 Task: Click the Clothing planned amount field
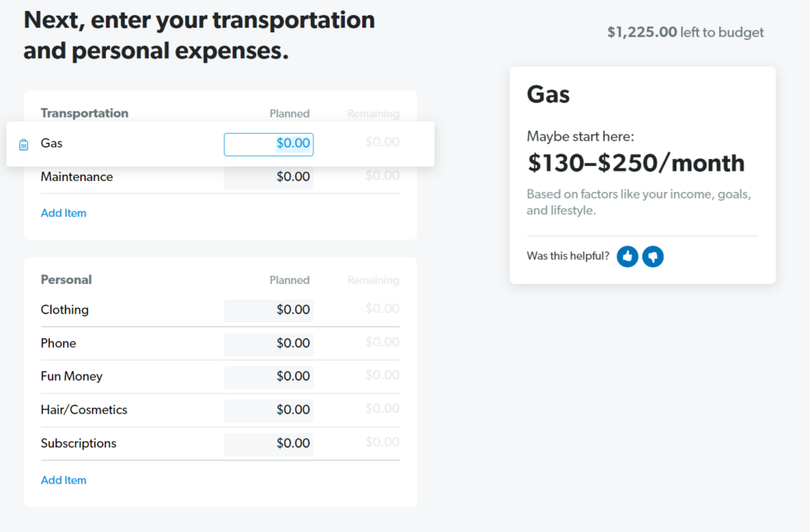pos(268,310)
